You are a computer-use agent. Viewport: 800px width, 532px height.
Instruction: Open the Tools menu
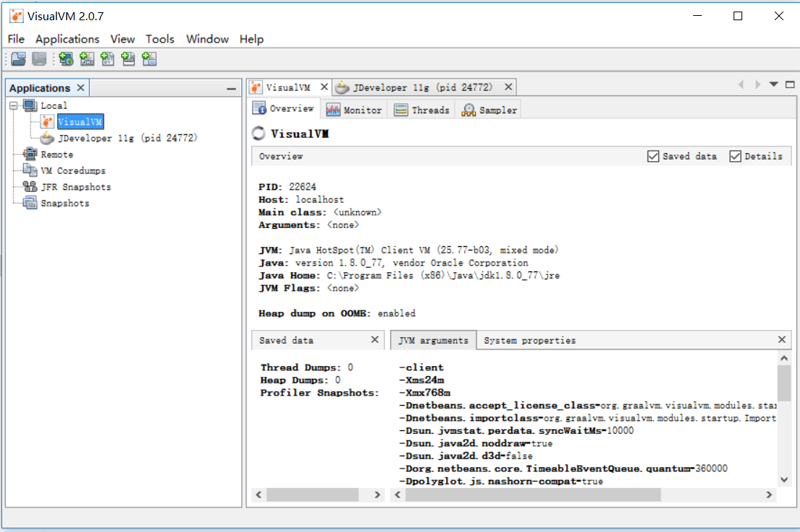click(x=160, y=39)
